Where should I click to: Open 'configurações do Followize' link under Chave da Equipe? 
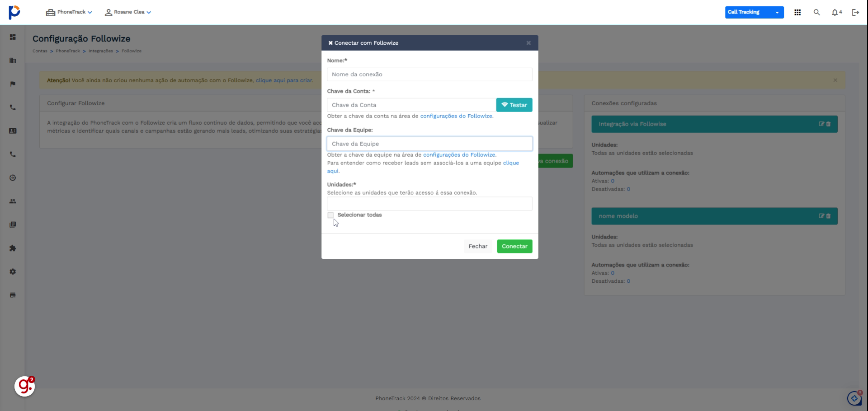point(459,155)
